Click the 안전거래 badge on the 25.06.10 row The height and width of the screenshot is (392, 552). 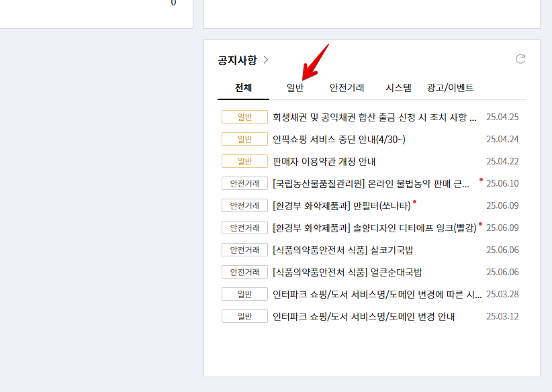(x=244, y=184)
